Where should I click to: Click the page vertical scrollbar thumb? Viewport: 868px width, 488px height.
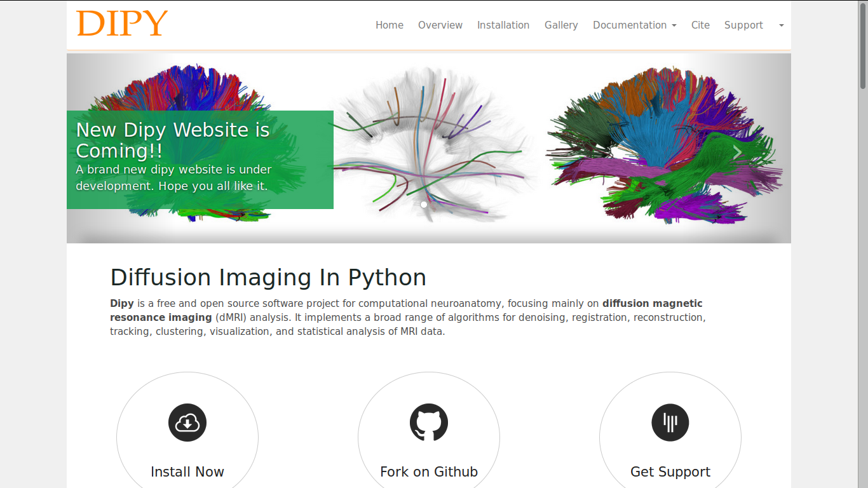[x=863, y=46]
